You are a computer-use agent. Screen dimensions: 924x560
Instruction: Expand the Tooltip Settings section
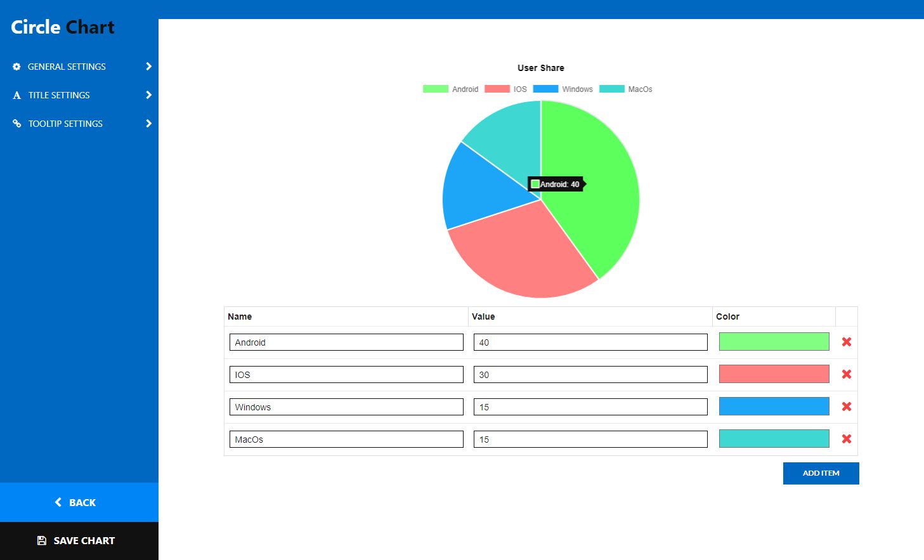point(148,124)
